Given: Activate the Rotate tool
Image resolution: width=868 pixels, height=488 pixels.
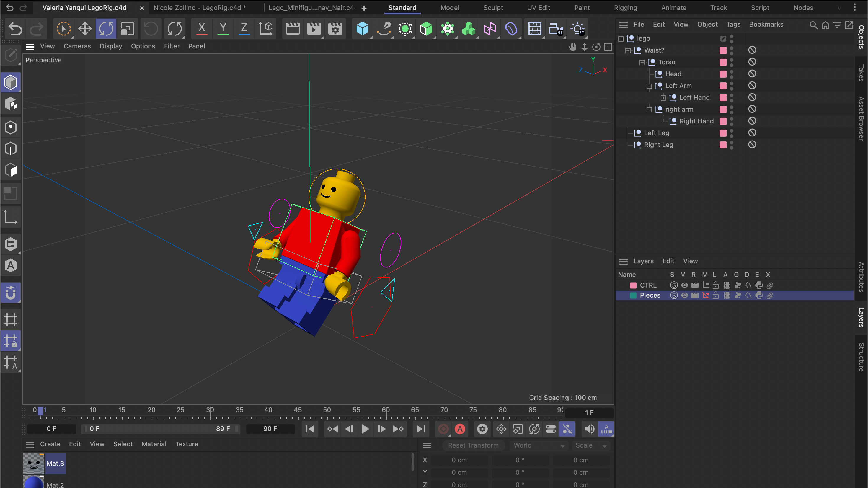Looking at the screenshot, I should [x=106, y=29].
